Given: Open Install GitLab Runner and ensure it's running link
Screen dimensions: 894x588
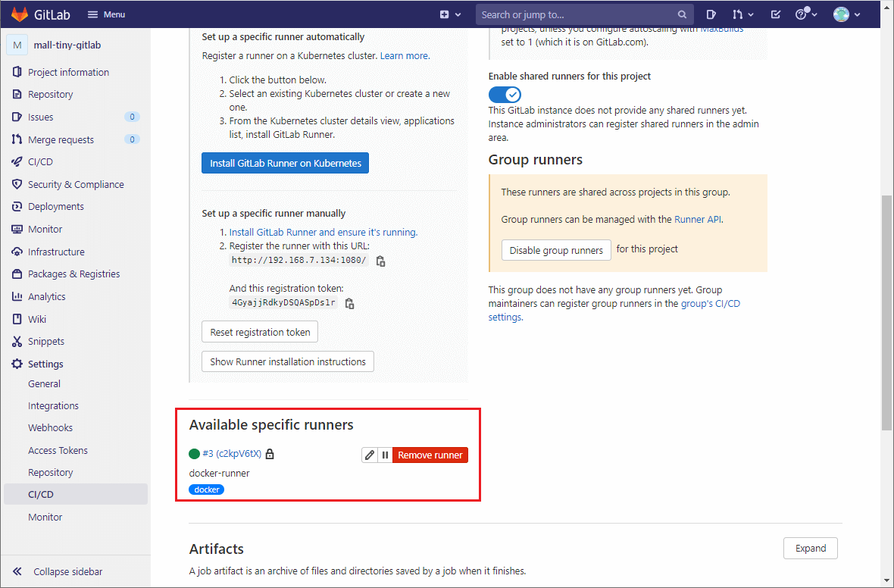Looking at the screenshot, I should tap(324, 232).
